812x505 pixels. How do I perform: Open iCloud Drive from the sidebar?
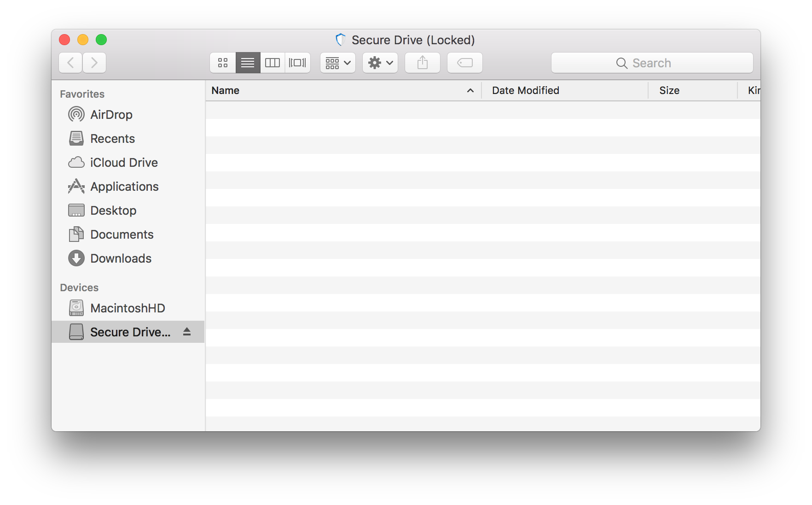[x=124, y=163]
